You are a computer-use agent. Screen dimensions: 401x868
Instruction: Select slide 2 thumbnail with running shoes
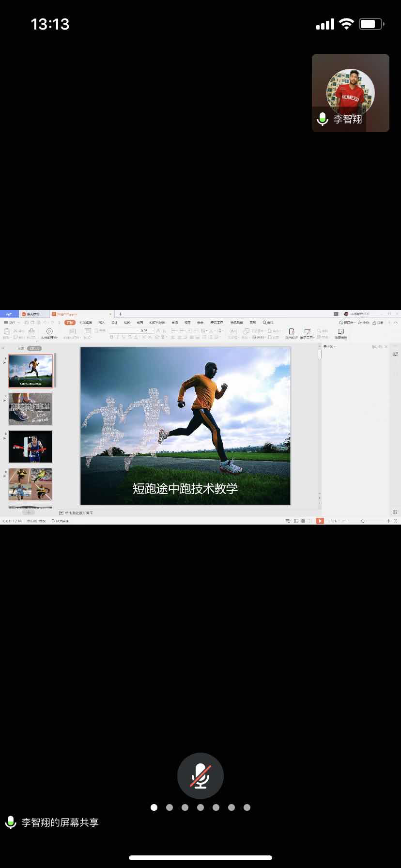tap(31, 409)
